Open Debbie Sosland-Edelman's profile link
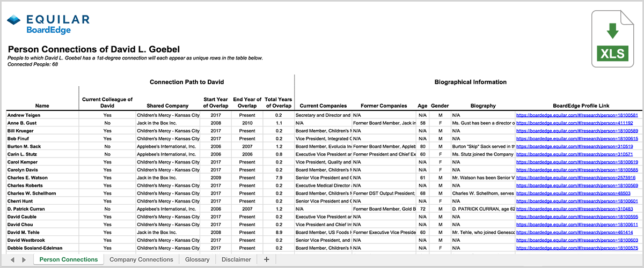Image resolution: width=644 pixels, height=268 pixels. (x=576, y=248)
